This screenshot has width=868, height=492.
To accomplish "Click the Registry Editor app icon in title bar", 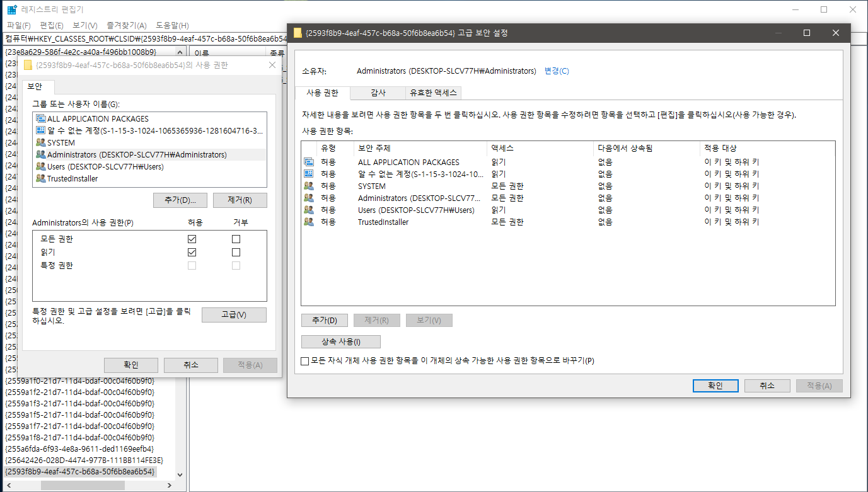I will 12,9.
